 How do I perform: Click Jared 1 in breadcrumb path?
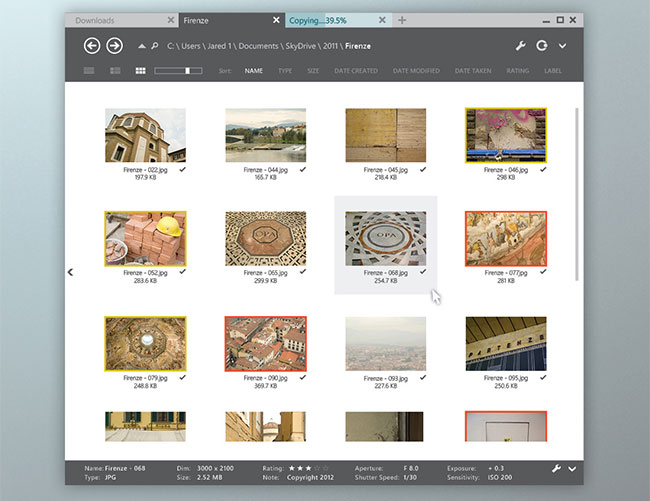[x=219, y=46]
